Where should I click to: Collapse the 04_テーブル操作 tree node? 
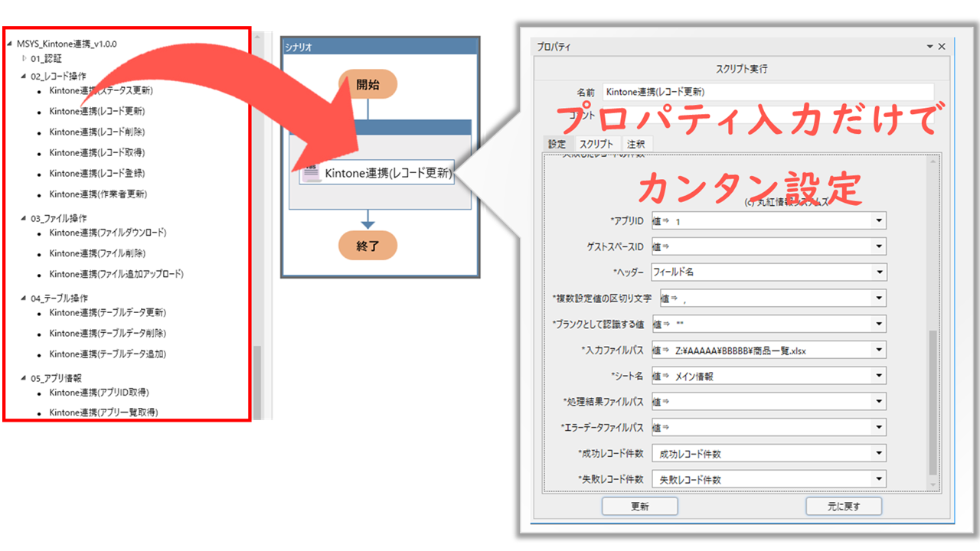pyautogui.click(x=24, y=298)
